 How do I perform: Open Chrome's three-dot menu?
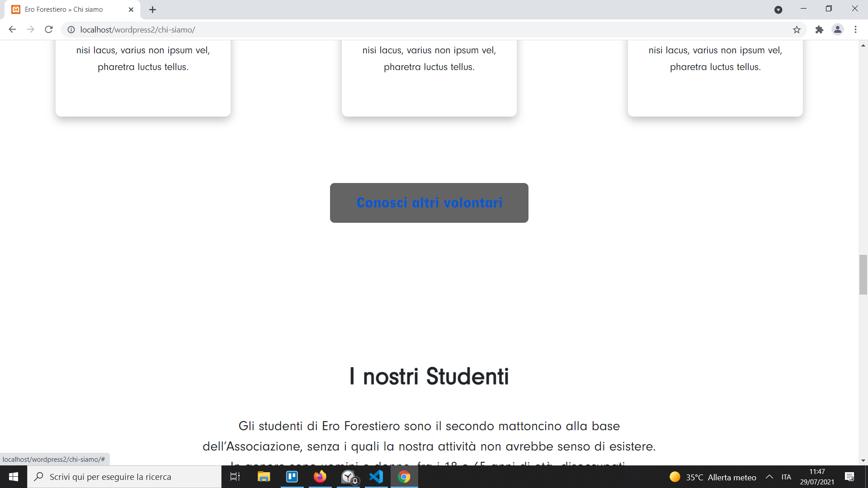click(x=855, y=29)
